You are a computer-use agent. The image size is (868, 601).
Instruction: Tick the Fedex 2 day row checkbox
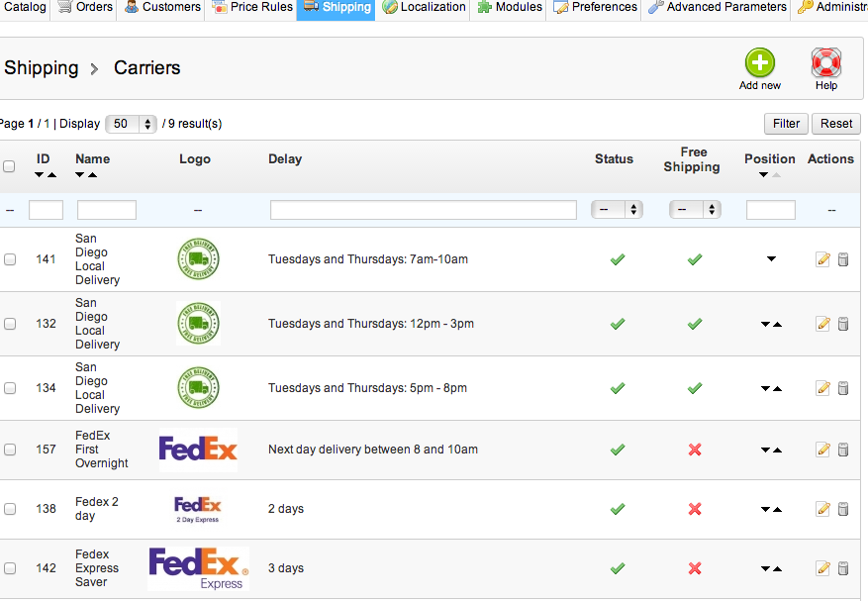pos(10,509)
